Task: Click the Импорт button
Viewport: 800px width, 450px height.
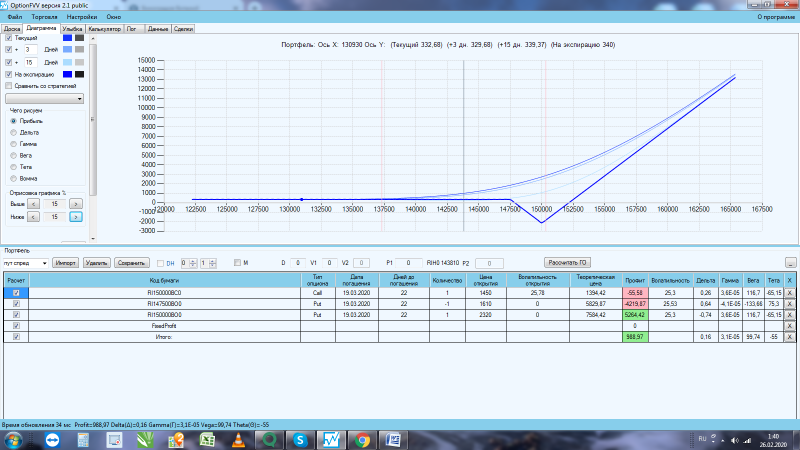Action: click(65, 263)
